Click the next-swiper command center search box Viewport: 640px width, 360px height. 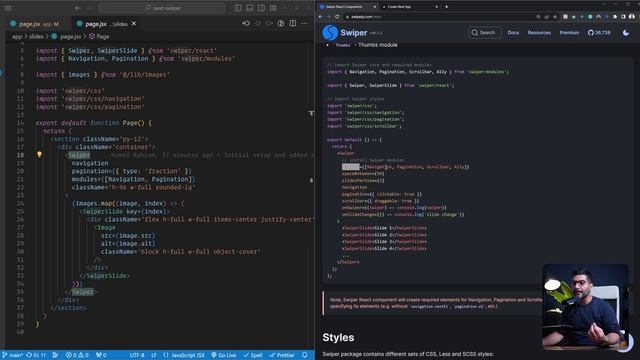tap(162, 8)
